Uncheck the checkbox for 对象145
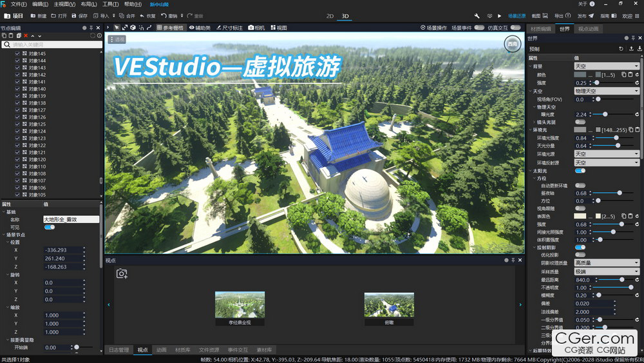The height and width of the screenshot is (363, 644). 17,54
